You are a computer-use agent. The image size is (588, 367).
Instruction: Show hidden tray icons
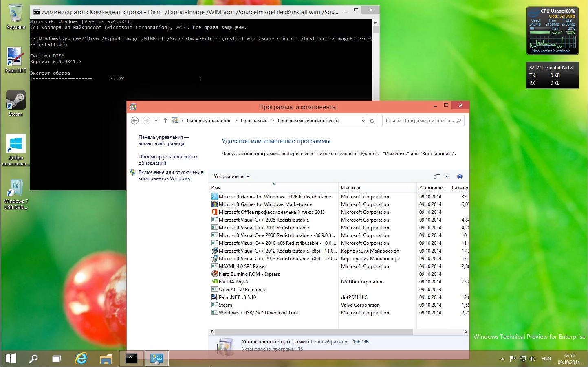coord(502,359)
